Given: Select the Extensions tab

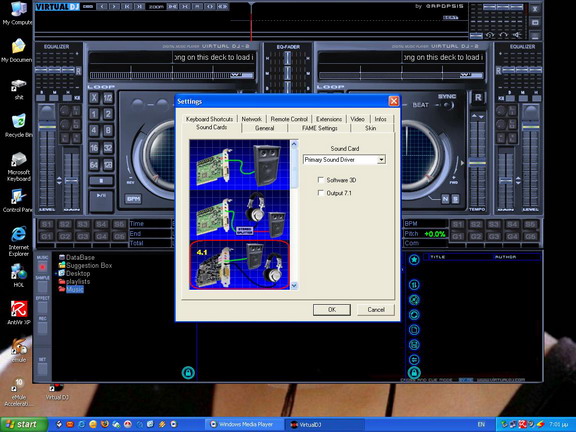Looking at the screenshot, I should [329, 119].
